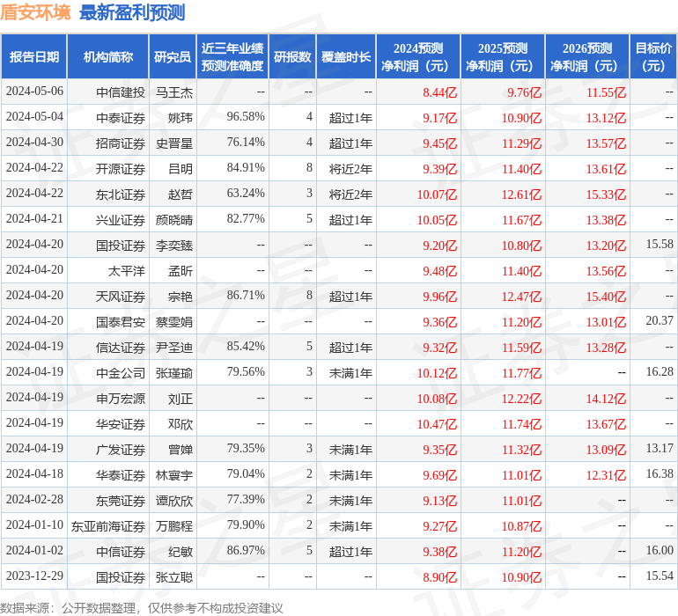The image size is (678, 616).
Task: Click researcher name 吕明
Action: pyautogui.click(x=181, y=169)
